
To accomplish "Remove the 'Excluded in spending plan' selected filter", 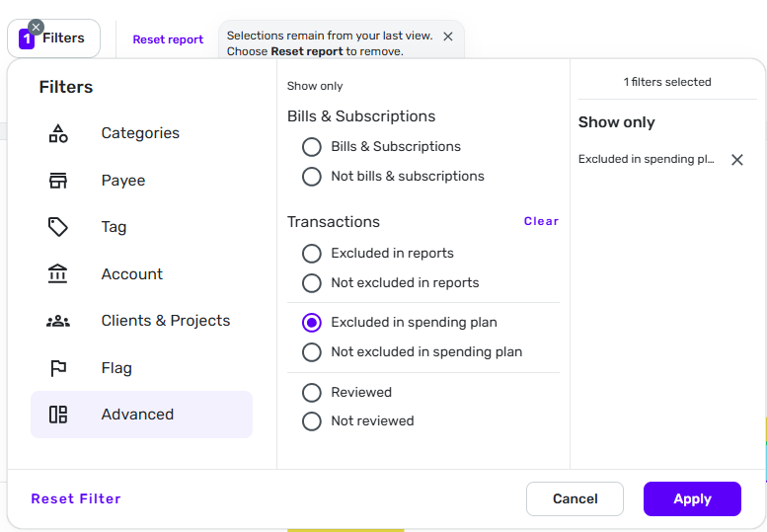I will pyautogui.click(x=736, y=160).
